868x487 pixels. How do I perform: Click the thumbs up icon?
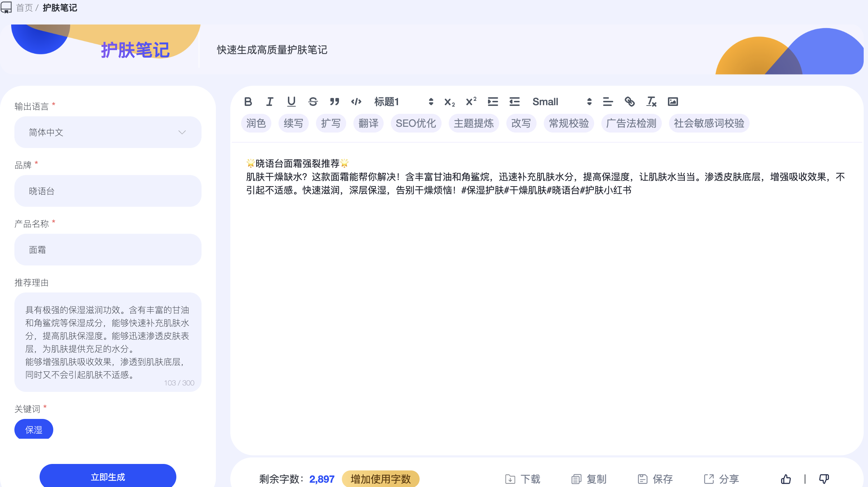[786, 479]
